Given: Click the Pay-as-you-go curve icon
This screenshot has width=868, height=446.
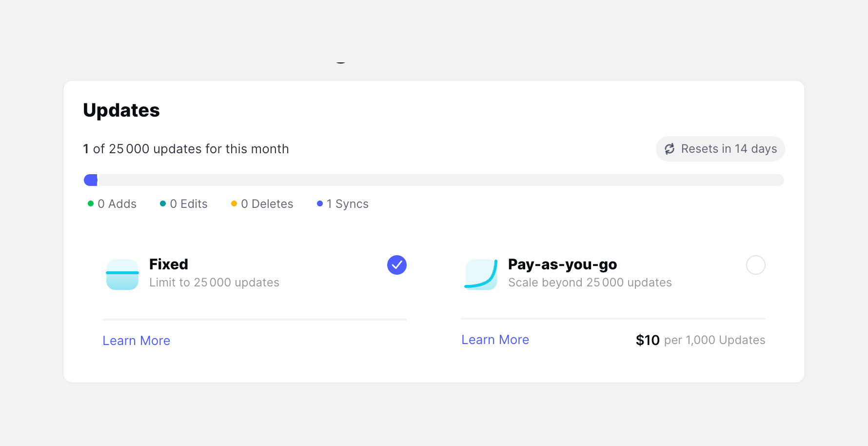Looking at the screenshot, I should 481,274.
